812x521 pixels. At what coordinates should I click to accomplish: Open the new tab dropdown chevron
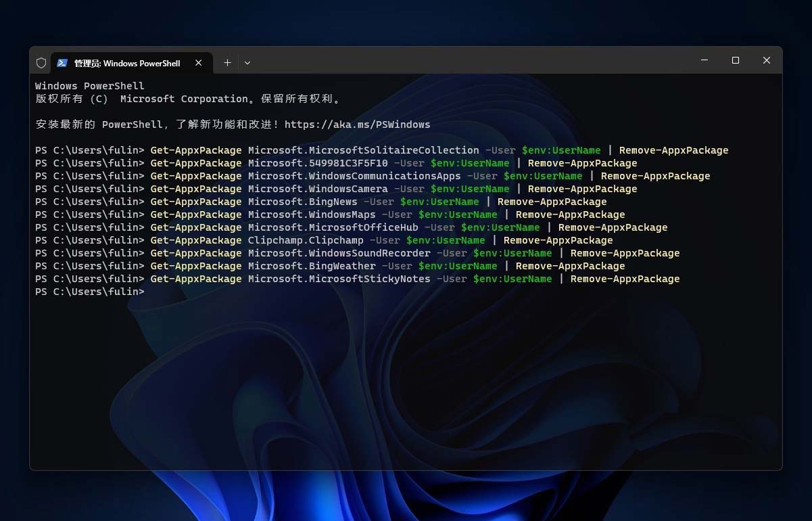247,62
